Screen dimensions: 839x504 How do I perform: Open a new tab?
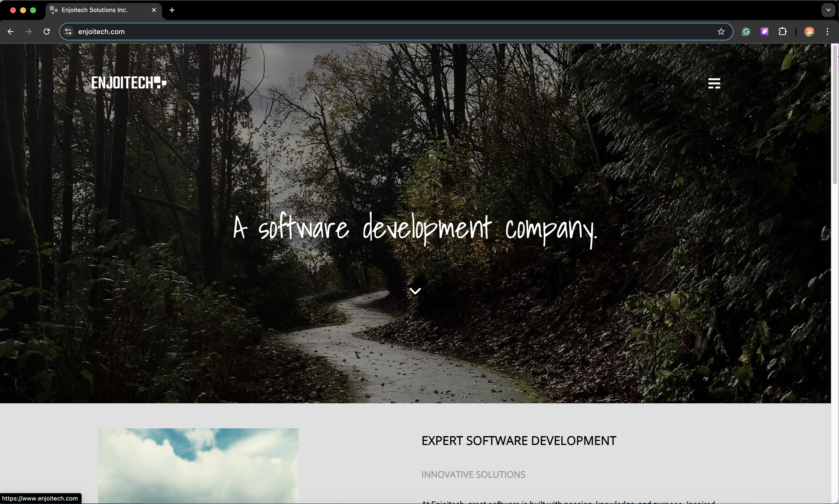pos(172,10)
